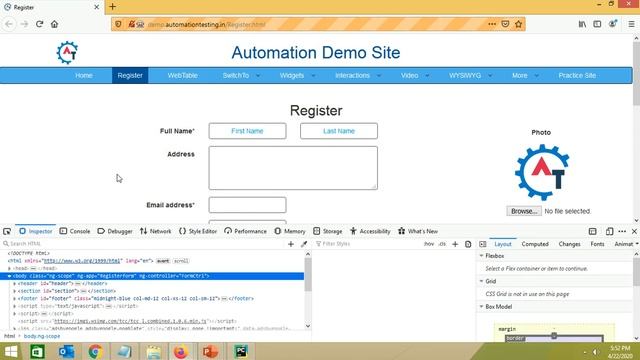Open the Library icon in toolbar
Screen dimensions: 640x360
(x=582, y=24)
